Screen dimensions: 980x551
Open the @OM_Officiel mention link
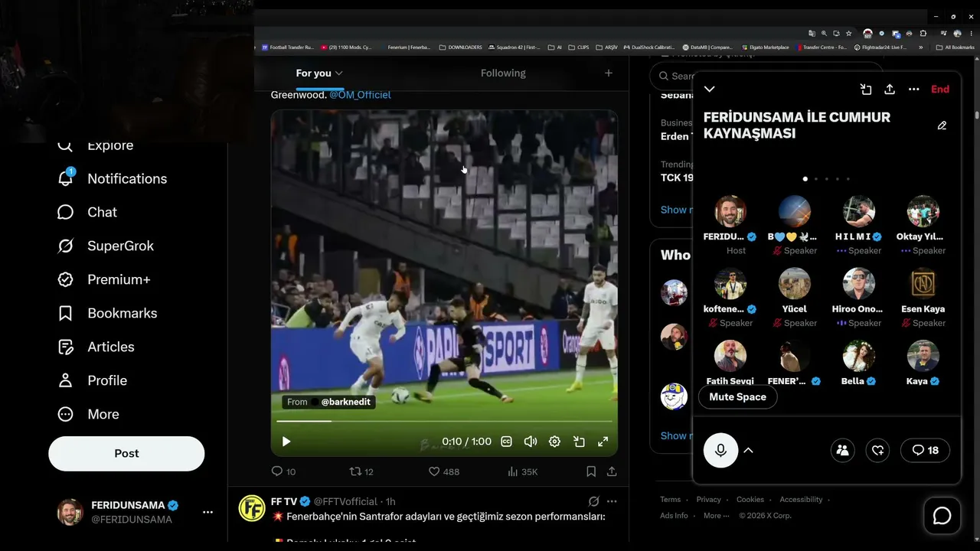[360, 94]
